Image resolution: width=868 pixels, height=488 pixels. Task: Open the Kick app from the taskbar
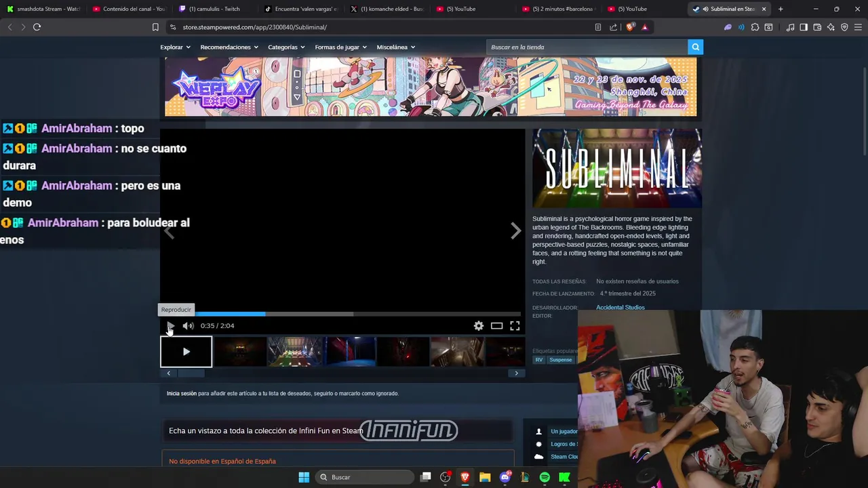click(564, 477)
